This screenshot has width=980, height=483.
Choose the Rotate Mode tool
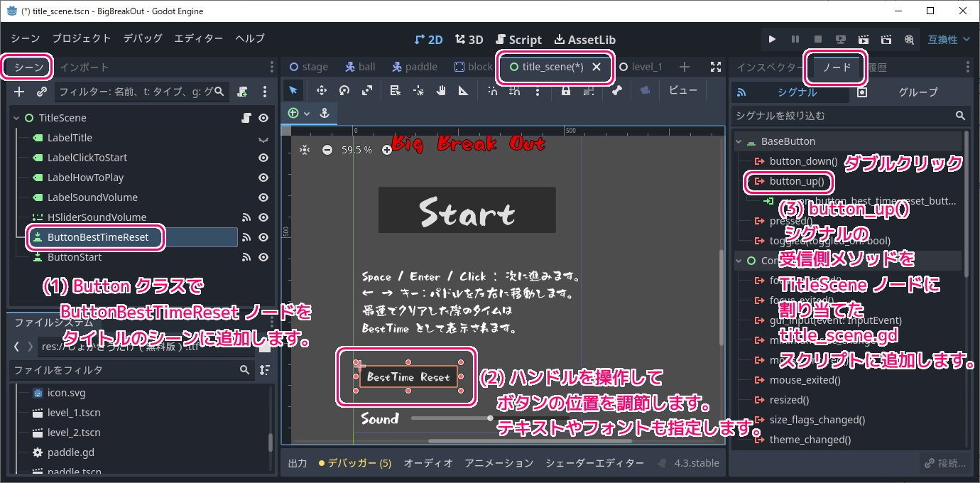[344, 90]
